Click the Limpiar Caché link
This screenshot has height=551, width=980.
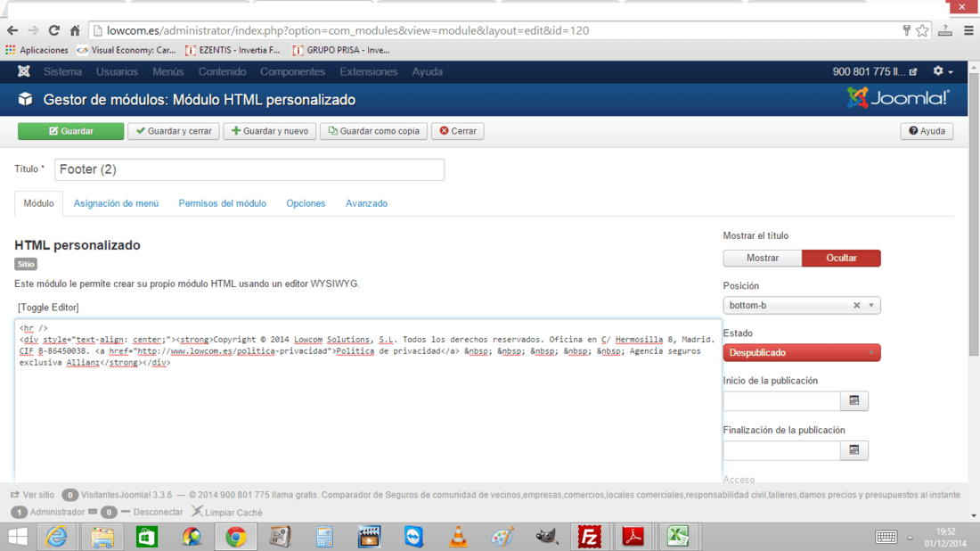coord(227,513)
